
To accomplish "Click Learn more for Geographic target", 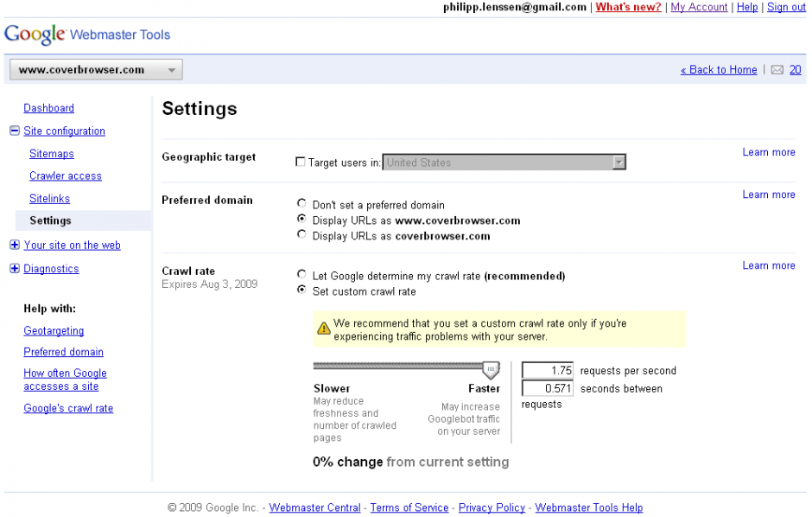I will [x=769, y=152].
